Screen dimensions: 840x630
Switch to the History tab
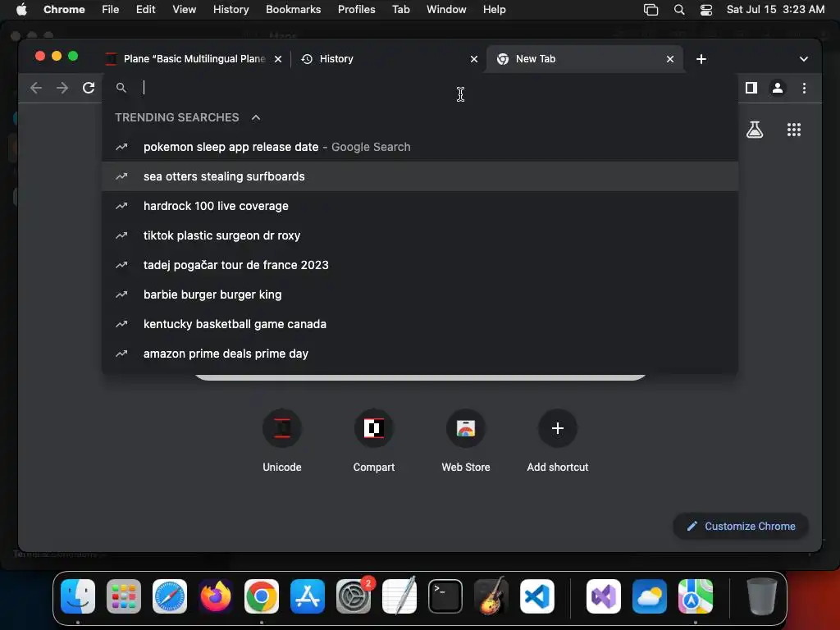[387, 59]
